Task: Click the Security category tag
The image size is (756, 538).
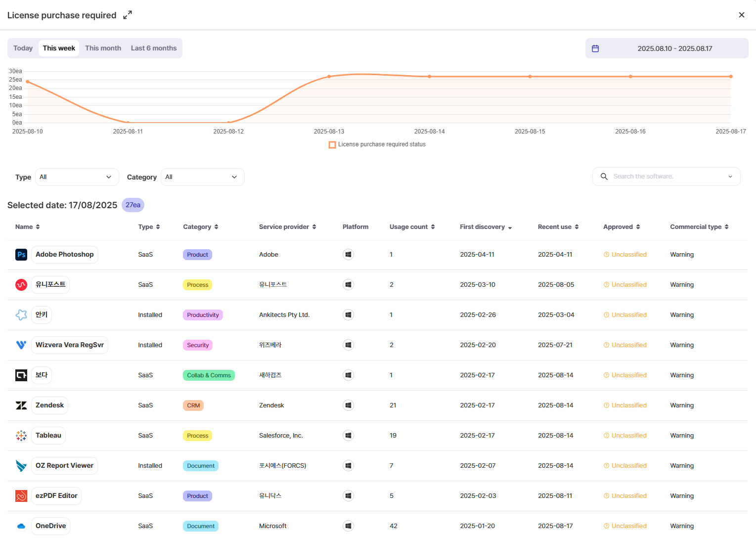Action: tap(198, 345)
